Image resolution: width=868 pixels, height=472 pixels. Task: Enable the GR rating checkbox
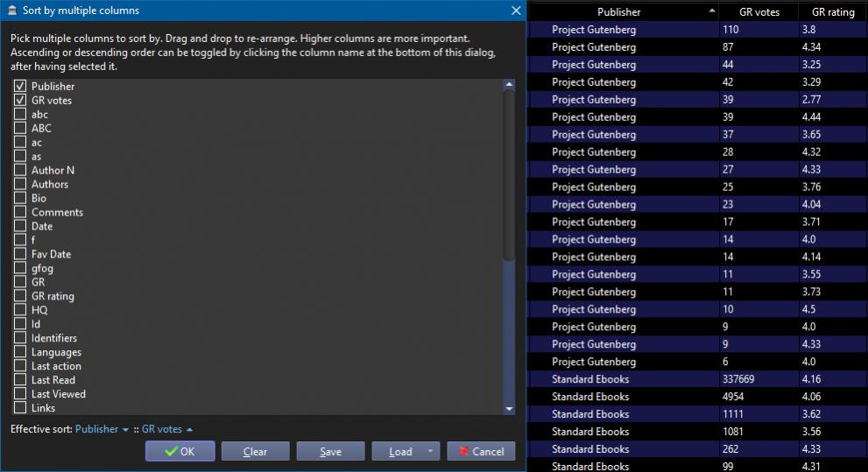coord(20,295)
